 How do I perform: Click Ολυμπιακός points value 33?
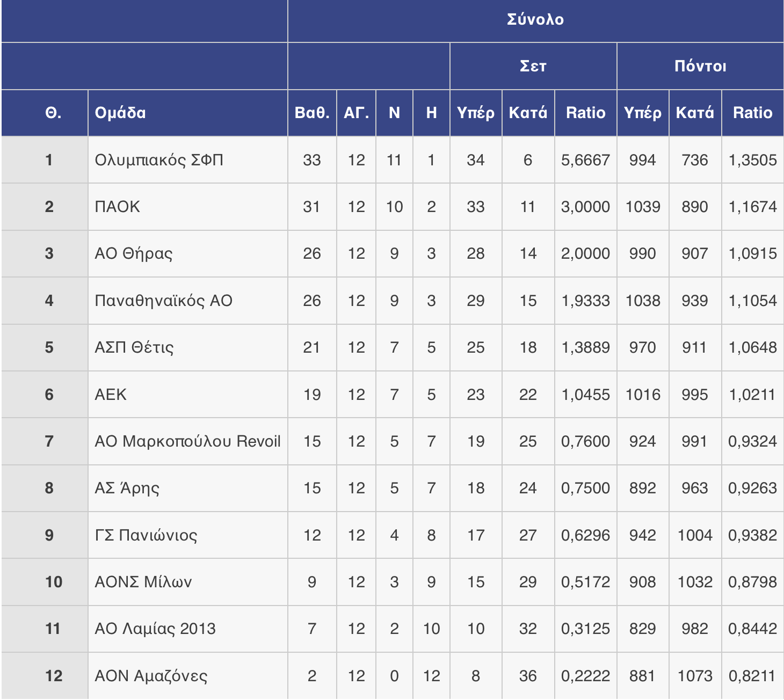[x=312, y=160]
